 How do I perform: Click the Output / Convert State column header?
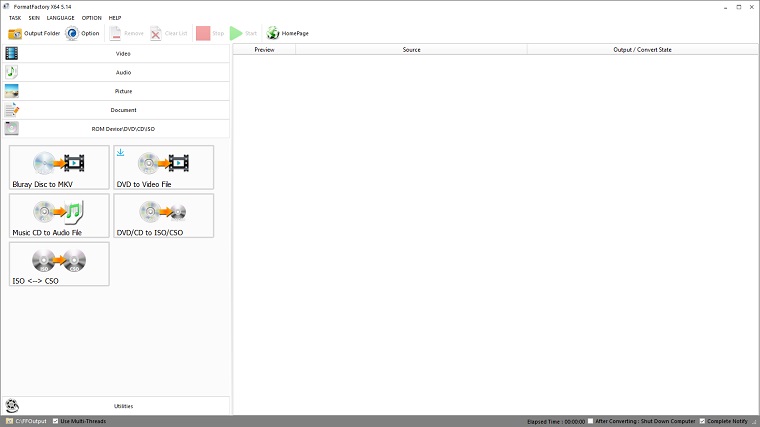[x=642, y=49]
